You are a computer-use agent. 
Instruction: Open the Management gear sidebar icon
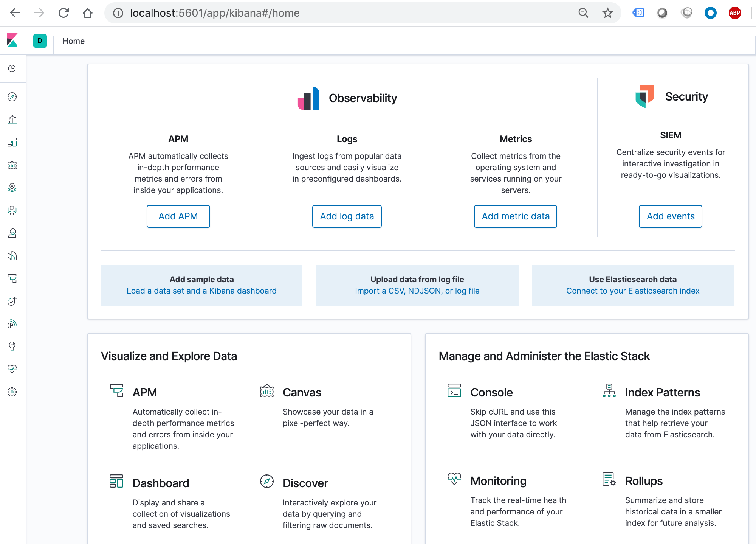click(x=13, y=392)
